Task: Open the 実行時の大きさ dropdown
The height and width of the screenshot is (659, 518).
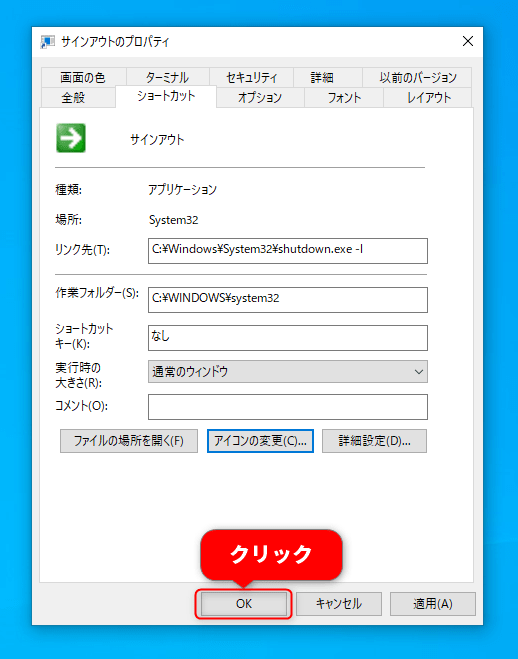Action: [x=288, y=372]
